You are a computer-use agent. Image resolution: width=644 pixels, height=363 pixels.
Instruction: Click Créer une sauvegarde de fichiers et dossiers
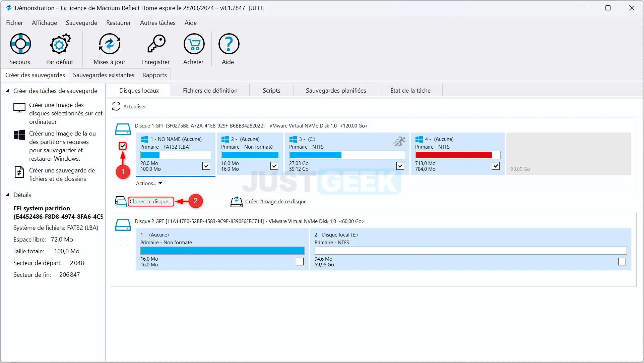pos(62,174)
